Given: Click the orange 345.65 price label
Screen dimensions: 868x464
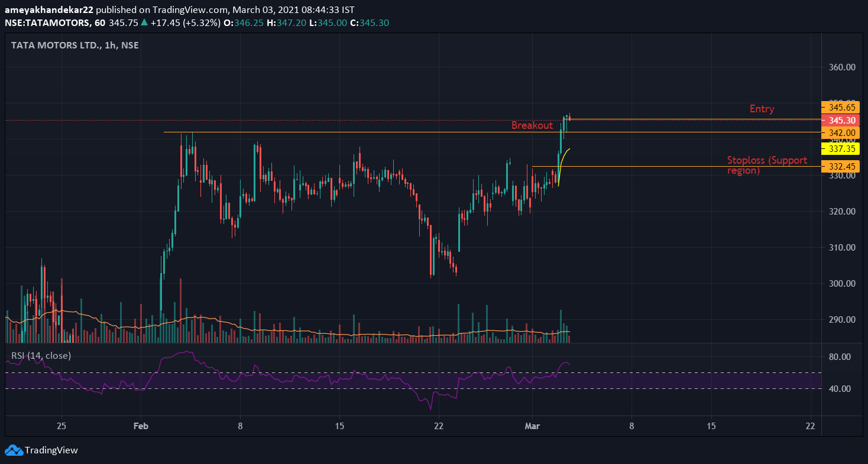Looking at the screenshot, I should coord(840,108).
